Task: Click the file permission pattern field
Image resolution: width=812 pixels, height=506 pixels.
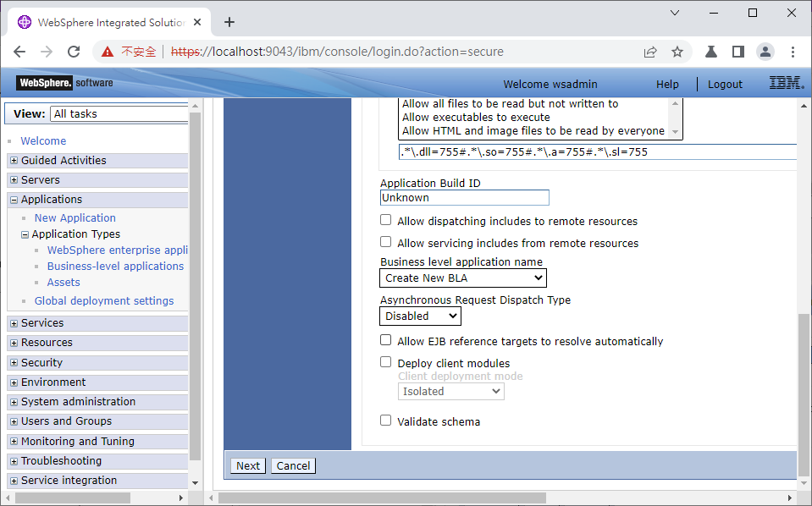Action: [x=597, y=151]
